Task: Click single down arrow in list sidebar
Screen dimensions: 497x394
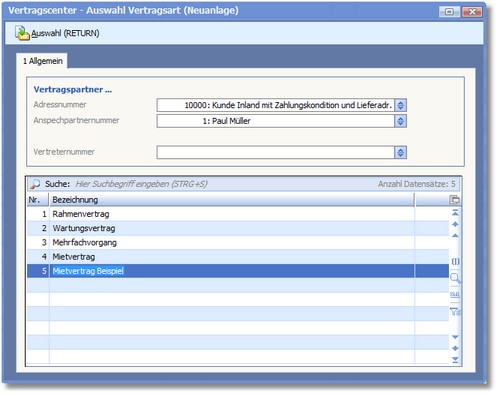Action: click(x=455, y=337)
